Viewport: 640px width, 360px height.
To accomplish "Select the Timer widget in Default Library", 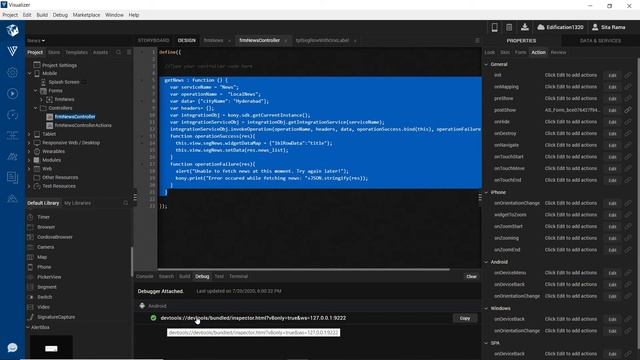I will click(43, 217).
